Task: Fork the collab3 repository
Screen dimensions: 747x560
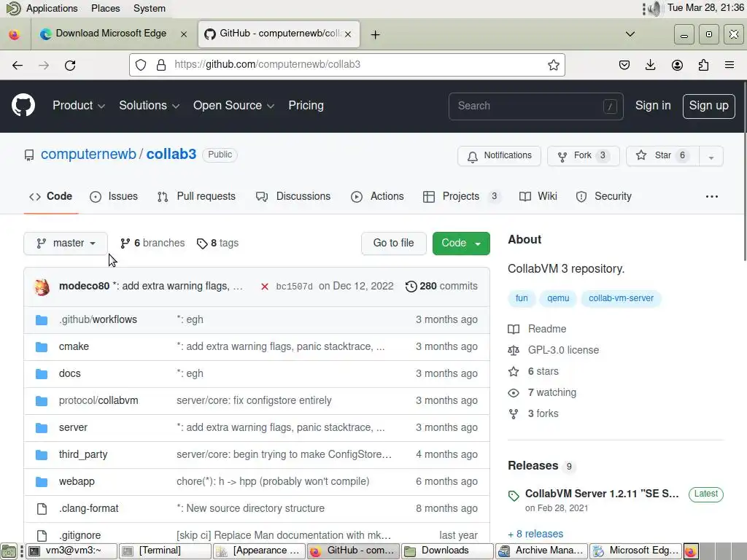Action: click(x=583, y=156)
